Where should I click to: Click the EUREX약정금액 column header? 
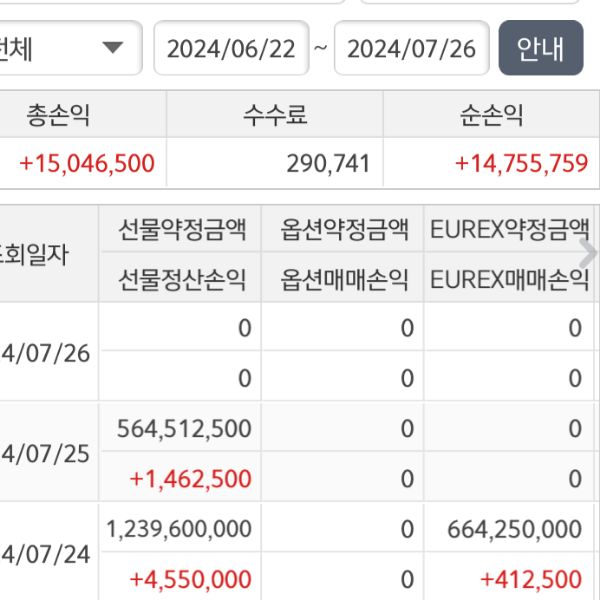508,230
